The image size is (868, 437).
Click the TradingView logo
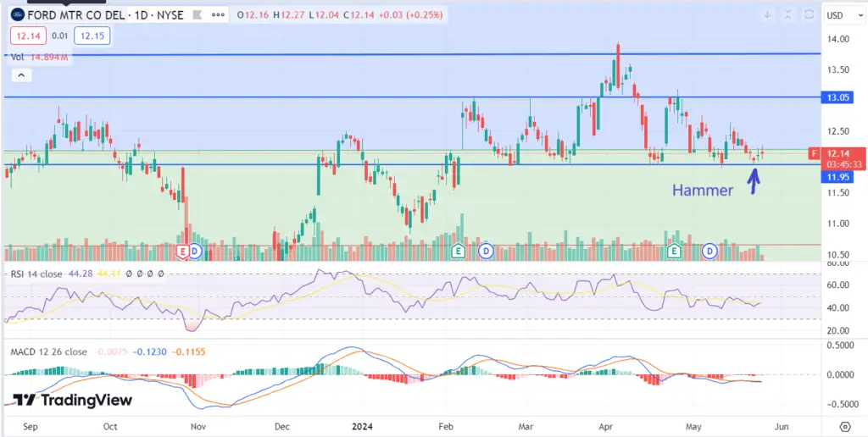tap(73, 400)
